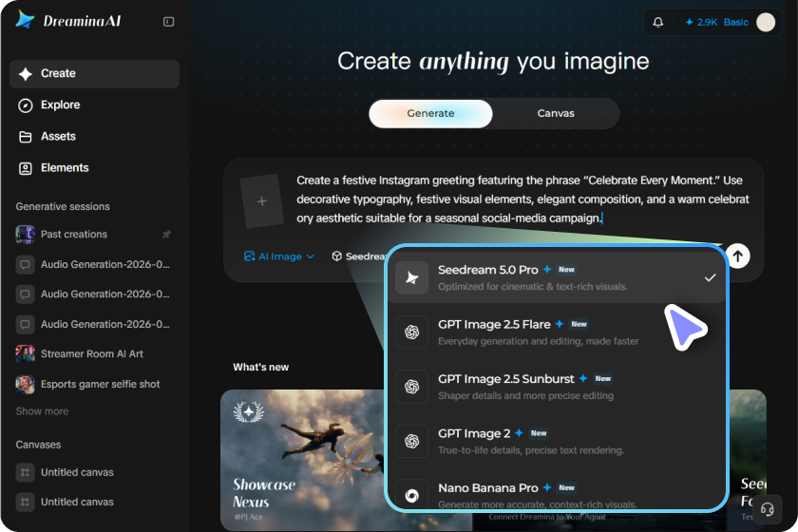Go to the Create section
798x532 pixels.
click(94, 74)
